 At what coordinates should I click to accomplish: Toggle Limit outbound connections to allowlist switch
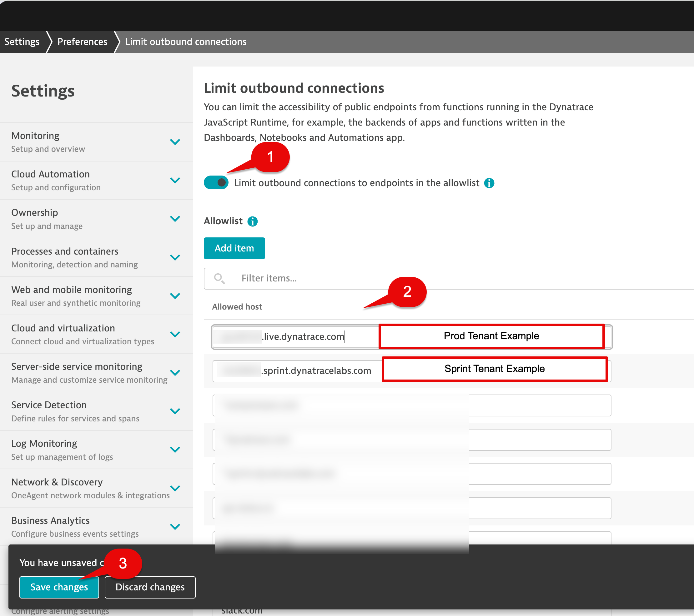click(x=216, y=183)
